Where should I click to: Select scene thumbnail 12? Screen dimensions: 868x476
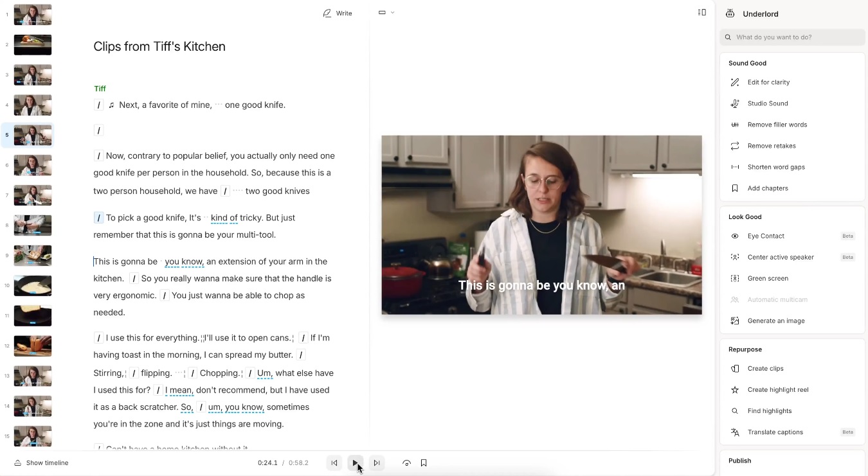(33, 346)
